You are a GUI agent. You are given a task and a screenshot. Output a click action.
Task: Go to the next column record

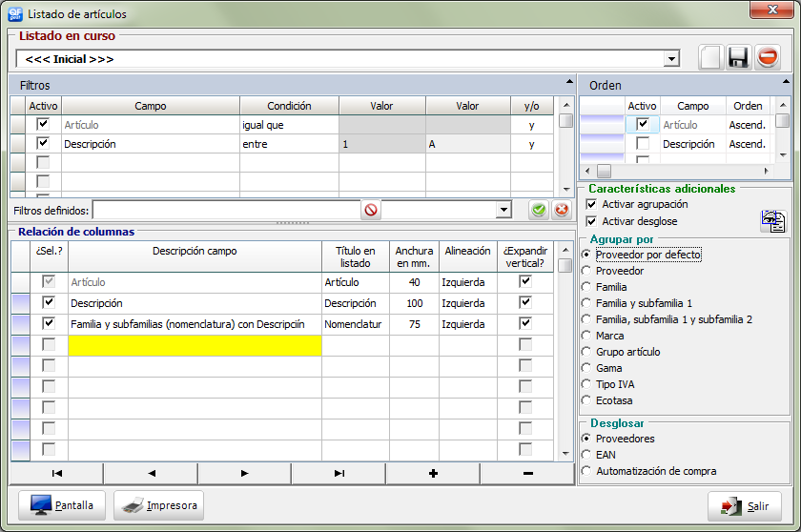pyautogui.click(x=245, y=473)
